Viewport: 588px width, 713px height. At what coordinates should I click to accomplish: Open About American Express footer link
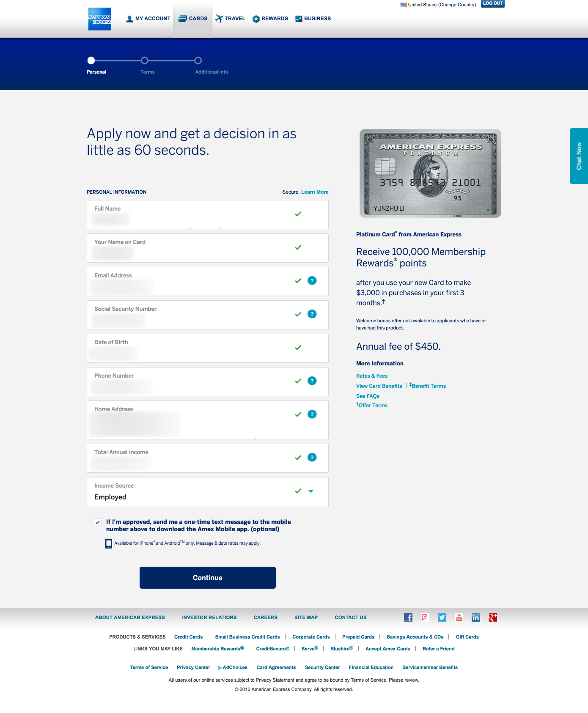[130, 617]
